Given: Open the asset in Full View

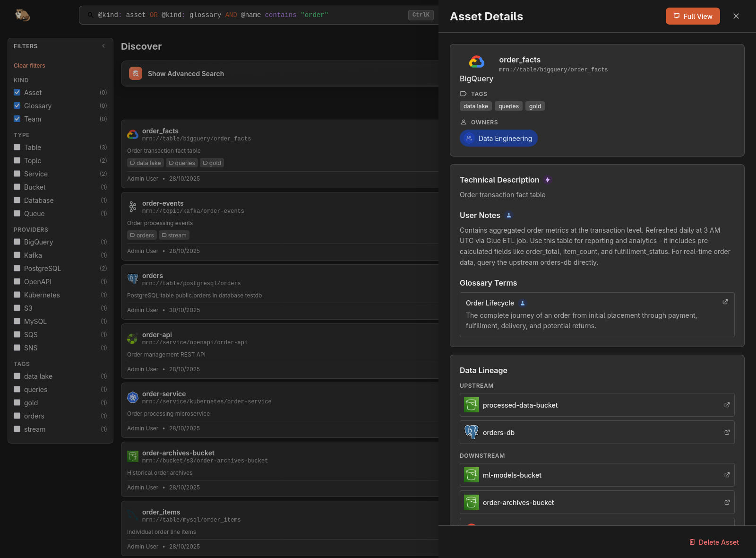Looking at the screenshot, I should point(692,16).
